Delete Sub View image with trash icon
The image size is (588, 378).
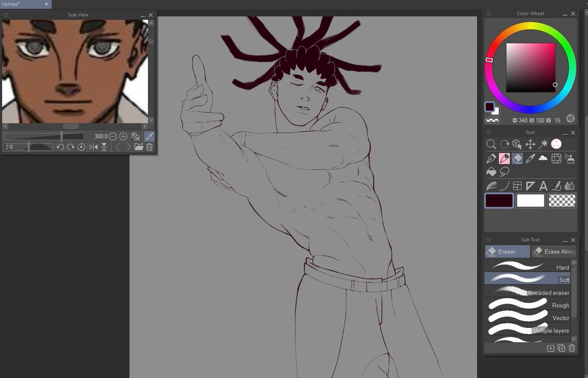pyautogui.click(x=149, y=147)
